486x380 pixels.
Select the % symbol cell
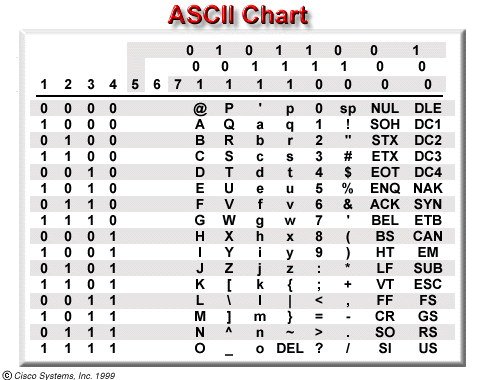coord(348,188)
